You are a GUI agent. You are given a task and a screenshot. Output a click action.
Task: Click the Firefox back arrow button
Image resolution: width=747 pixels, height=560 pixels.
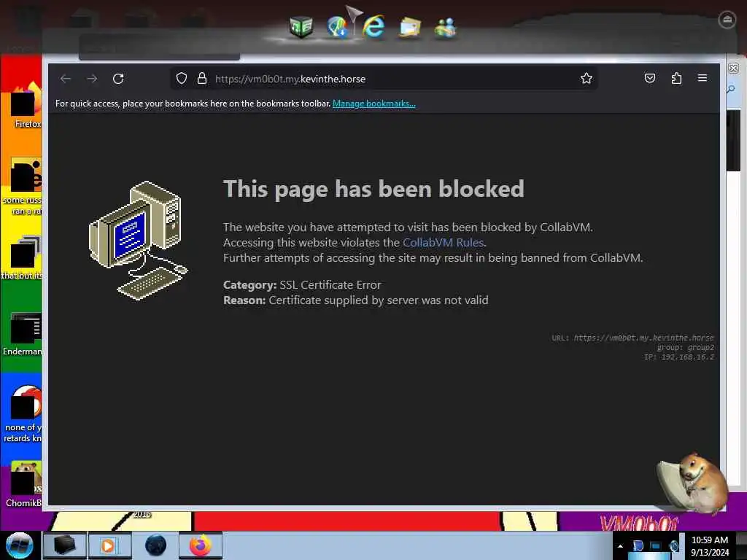66,79
